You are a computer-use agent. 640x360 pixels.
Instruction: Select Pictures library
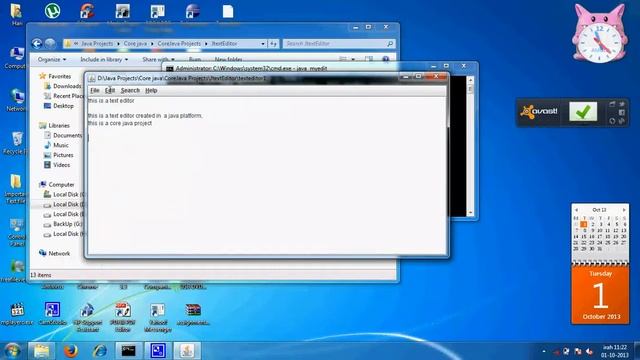click(x=59, y=155)
